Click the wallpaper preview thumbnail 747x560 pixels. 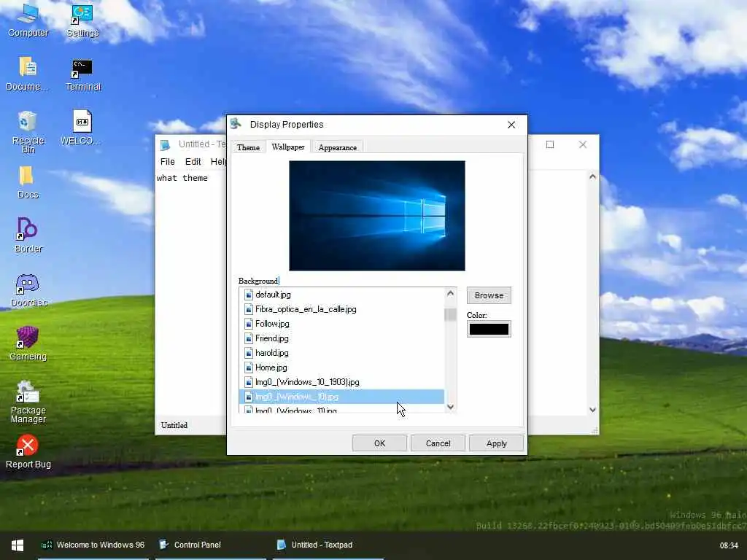point(377,216)
